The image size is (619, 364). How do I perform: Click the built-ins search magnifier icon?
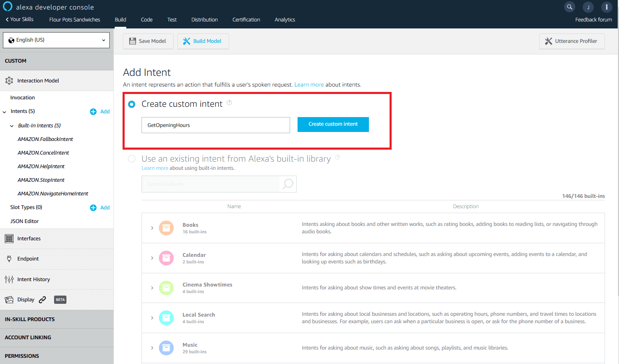[x=288, y=184]
